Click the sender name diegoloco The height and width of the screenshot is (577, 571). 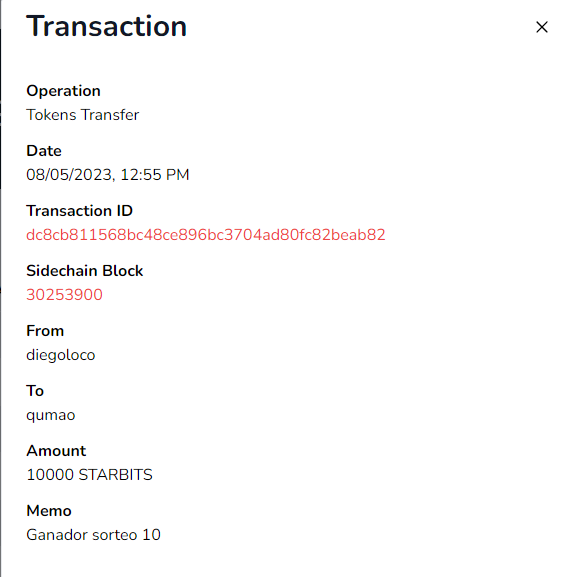pyautogui.click(x=61, y=355)
